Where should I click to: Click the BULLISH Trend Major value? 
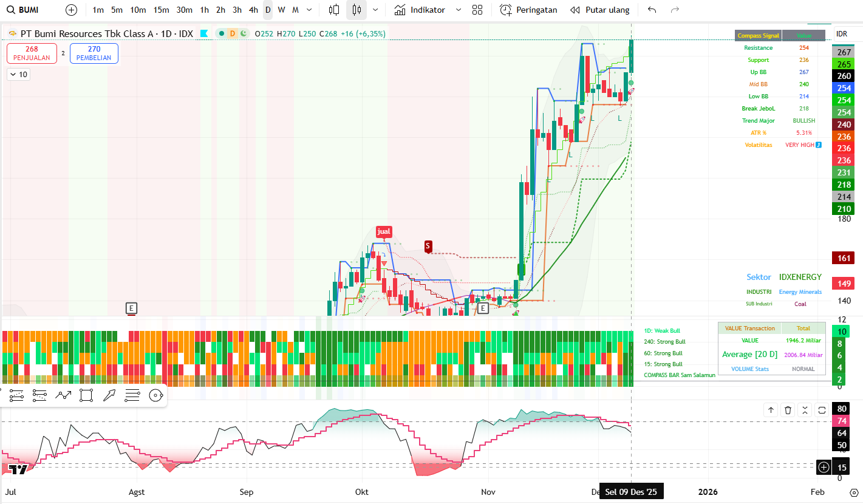pyautogui.click(x=804, y=121)
